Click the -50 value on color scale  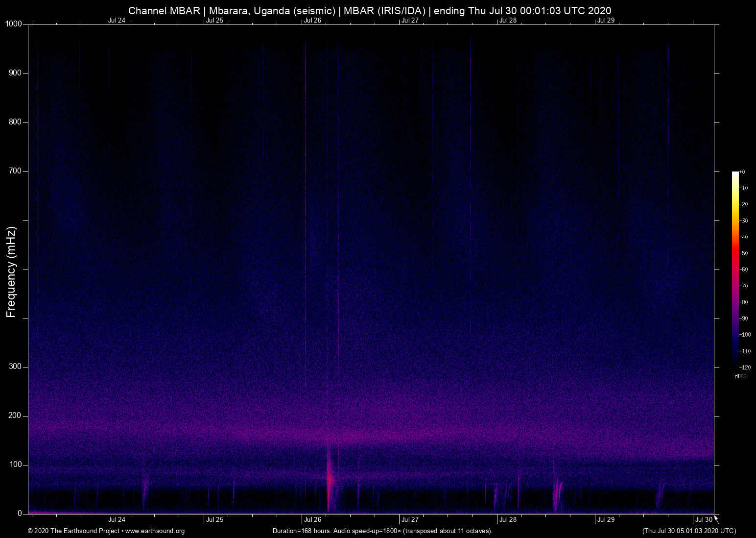744,253
